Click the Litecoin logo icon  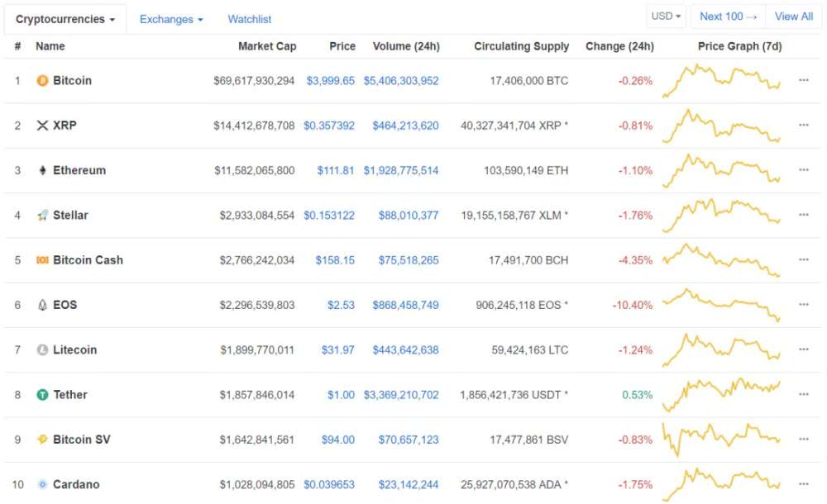click(x=43, y=350)
